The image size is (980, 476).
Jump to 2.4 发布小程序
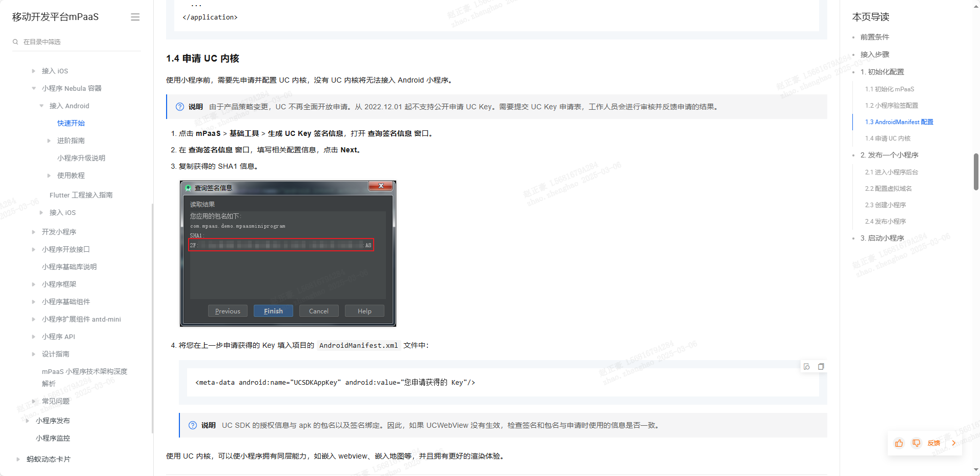pyautogui.click(x=885, y=222)
